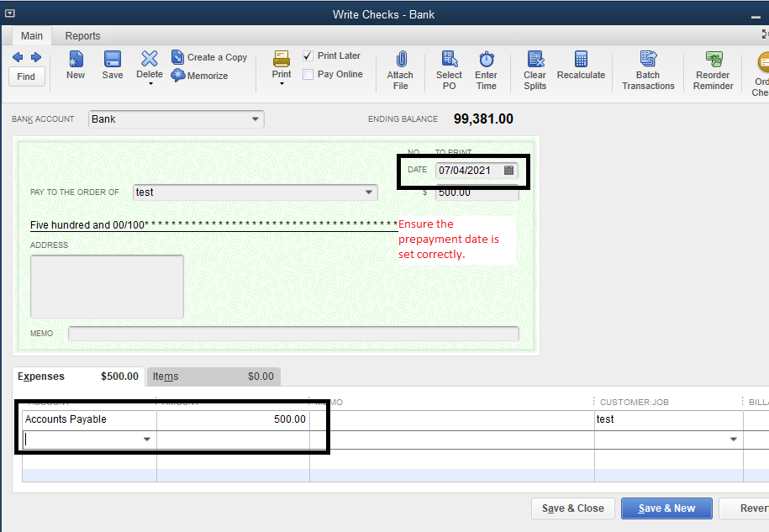Attach File with paperclip icon
The image size is (769, 532).
[401, 70]
